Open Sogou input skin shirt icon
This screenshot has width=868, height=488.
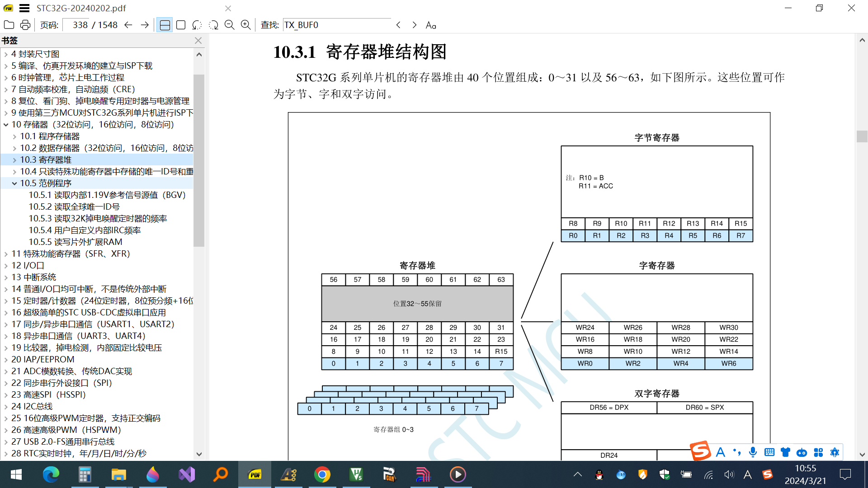(785, 452)
